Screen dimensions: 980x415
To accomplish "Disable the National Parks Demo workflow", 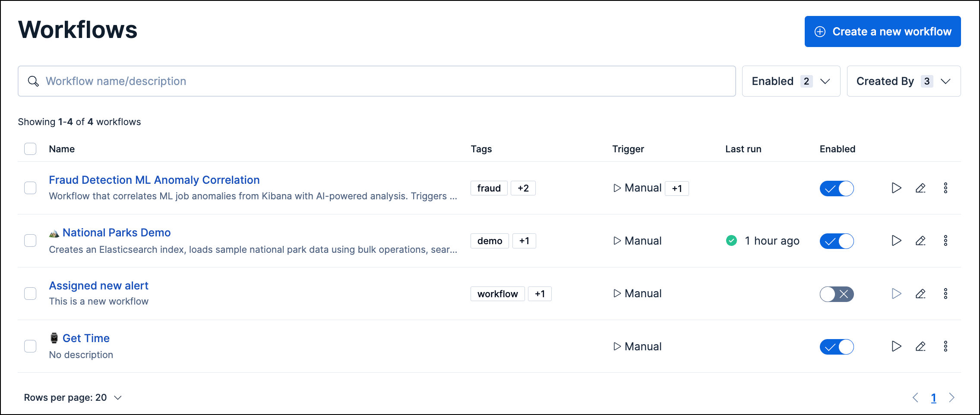I will click(x=837, y=241).
